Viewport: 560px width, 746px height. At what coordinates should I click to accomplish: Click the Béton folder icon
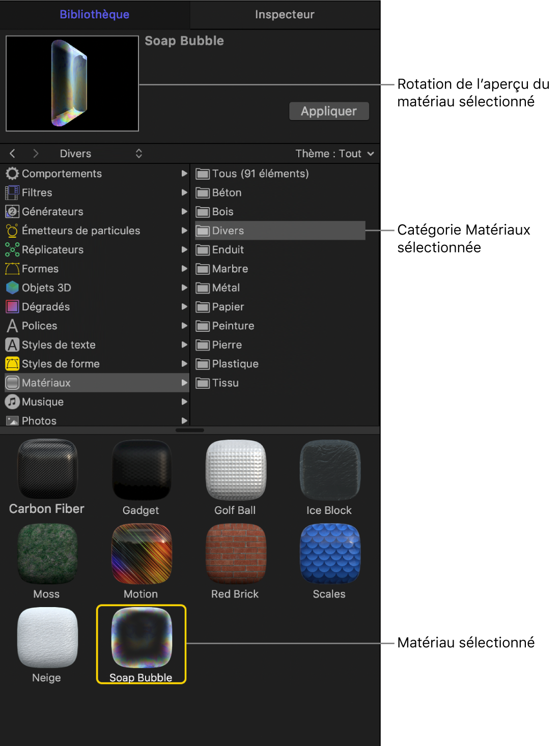point(203,193)
